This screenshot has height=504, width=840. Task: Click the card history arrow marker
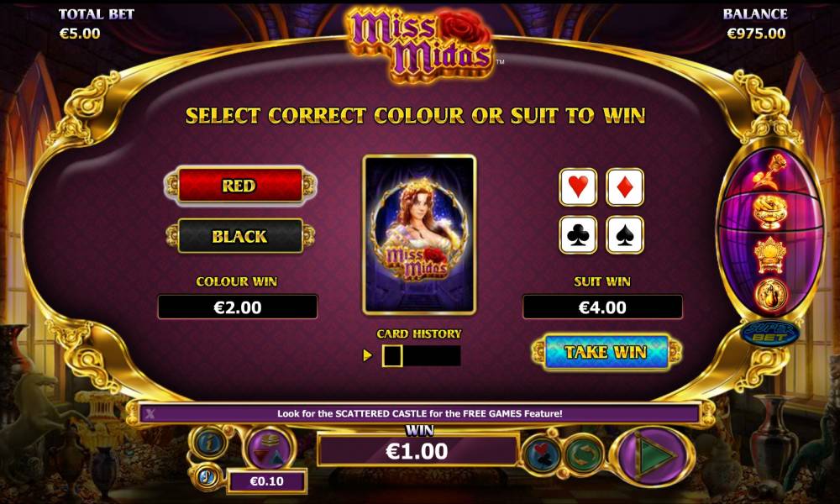[368, 355]
